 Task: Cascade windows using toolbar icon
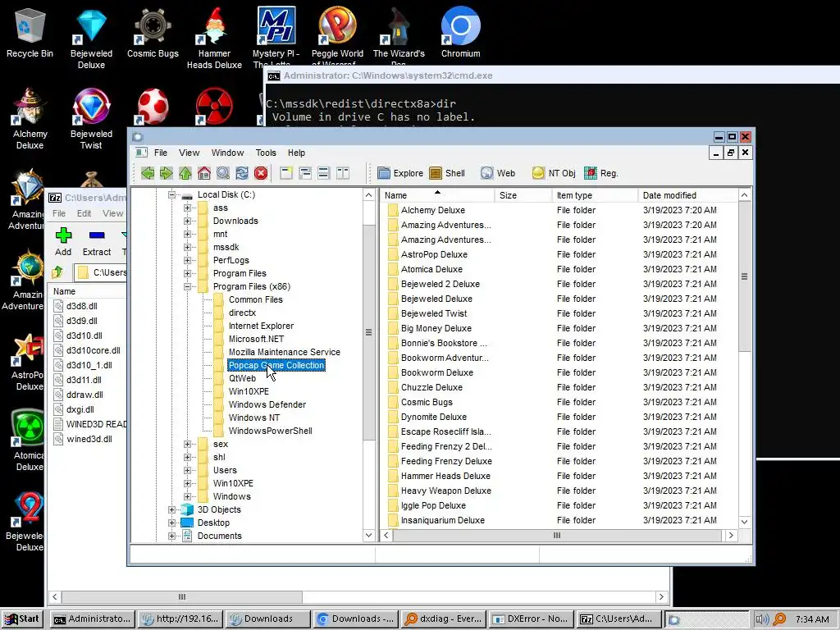(x=305, y=173)
